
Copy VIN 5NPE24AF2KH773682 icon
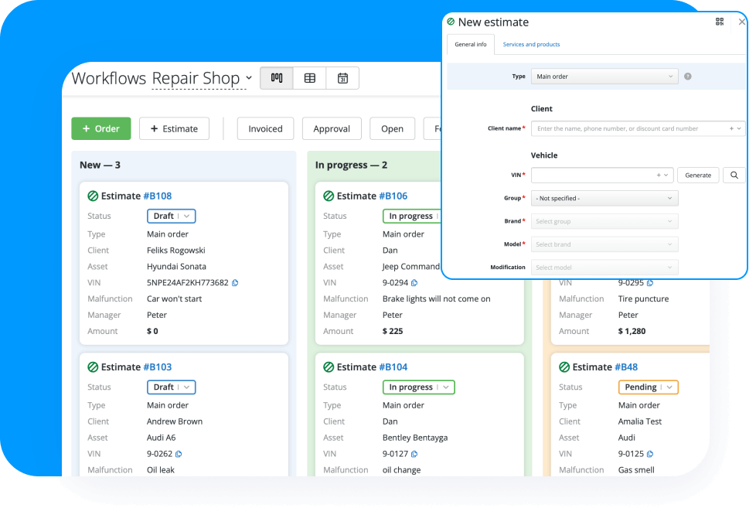[235, 283]
